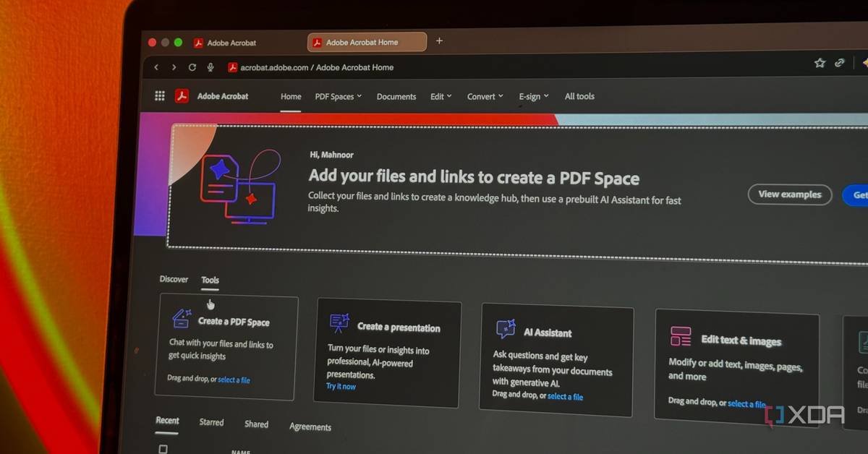
Task: Toggle the select-all checkbox in file list
Action: [x=163, y=449]
